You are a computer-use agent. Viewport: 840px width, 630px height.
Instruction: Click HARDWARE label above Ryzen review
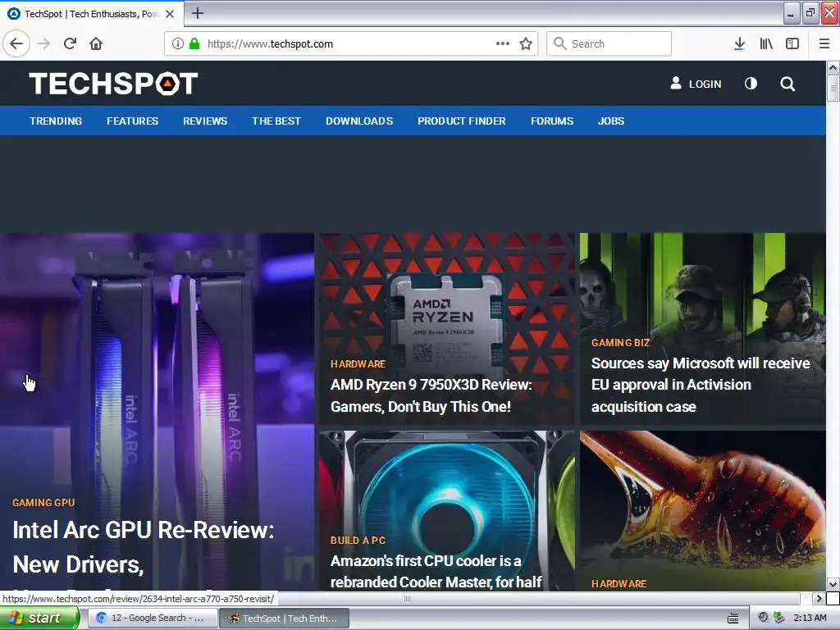tap(358, 363)
